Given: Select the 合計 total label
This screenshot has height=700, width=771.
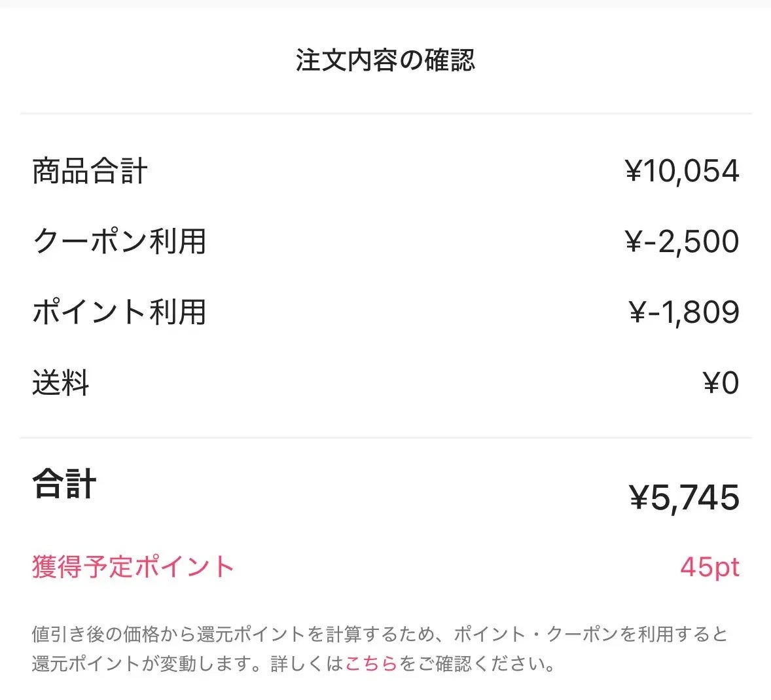Looking at the screenshot, I should click(x=63, y=485).
